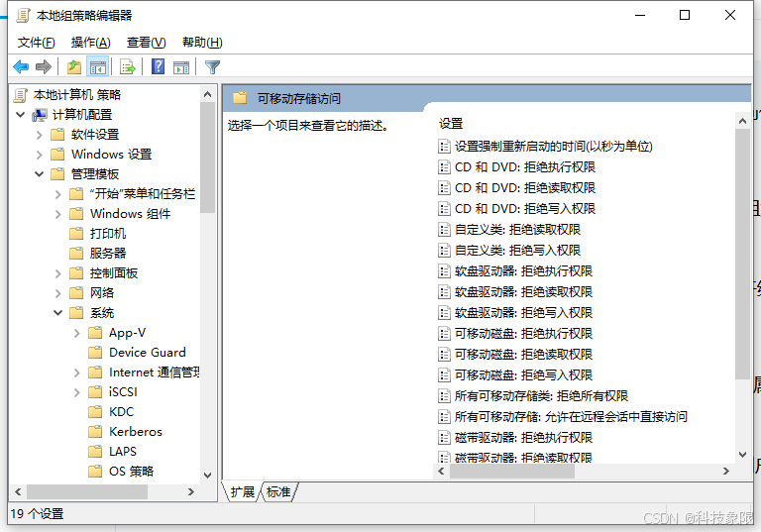Click the 本地计算机 策略 root icon
761x532 pixels.
pyautogui.click(x=21, y=95)
